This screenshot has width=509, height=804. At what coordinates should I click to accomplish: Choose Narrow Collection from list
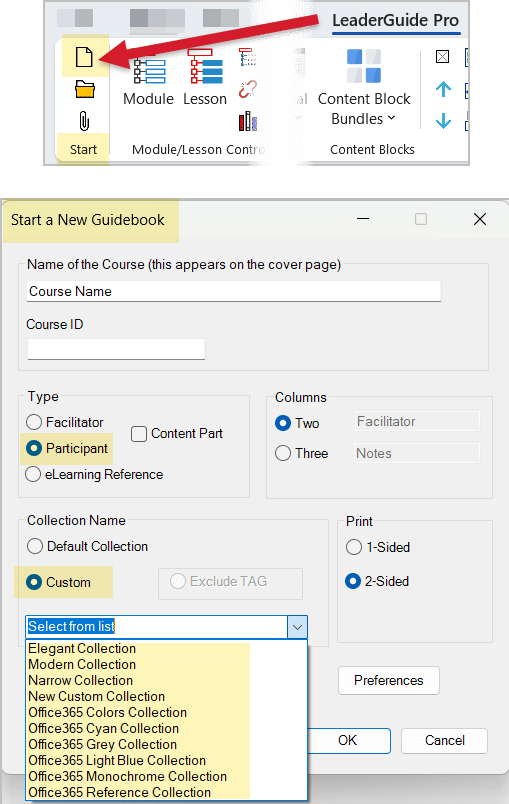click(x=80, y=680)
